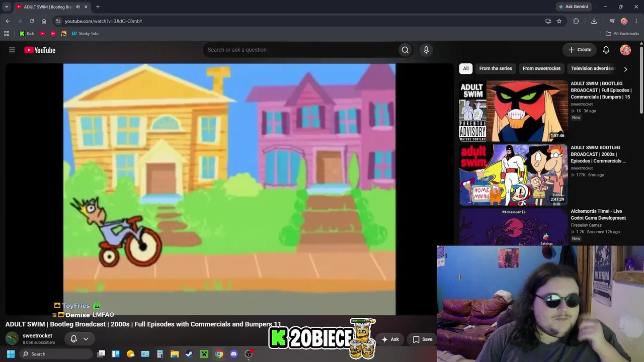Open the sweetrocket channel avatar

pos(12,339)
